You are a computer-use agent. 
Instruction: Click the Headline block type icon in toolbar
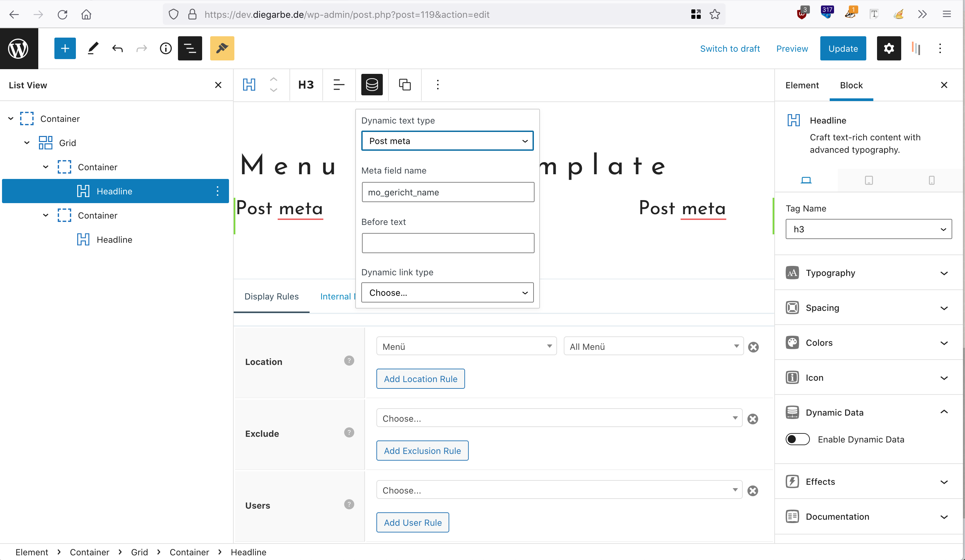pyautogui.click(x=249, y=85)
